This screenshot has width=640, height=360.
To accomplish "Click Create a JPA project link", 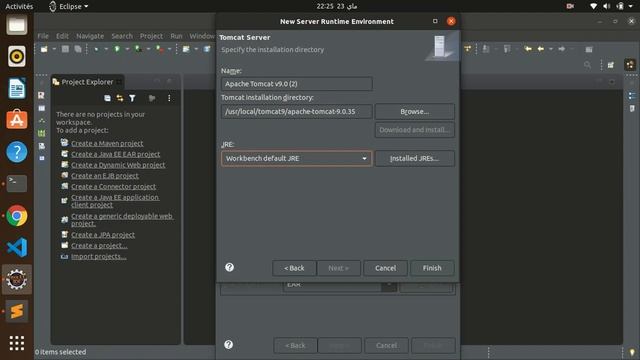I will coord(103,235).
